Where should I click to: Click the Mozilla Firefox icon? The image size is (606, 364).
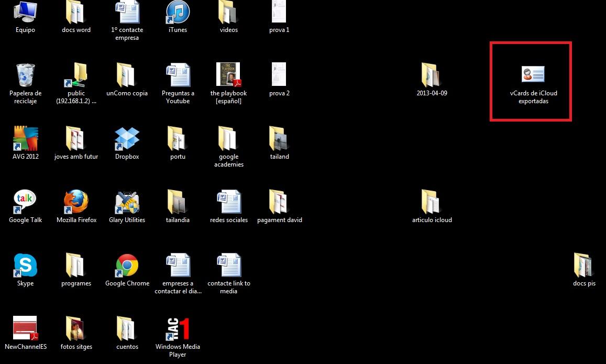click(x=76, y=202)
